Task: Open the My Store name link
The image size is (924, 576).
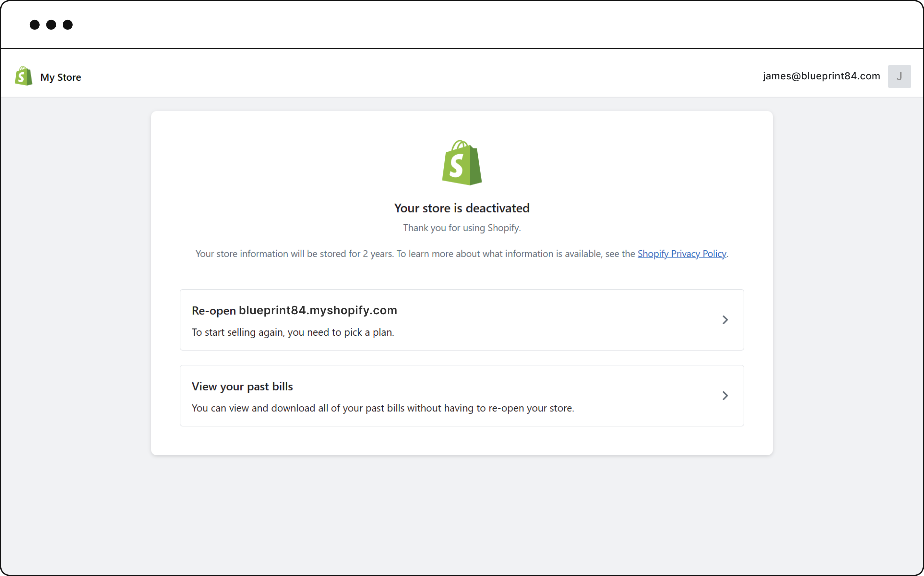Action: [x=60, y=77]
